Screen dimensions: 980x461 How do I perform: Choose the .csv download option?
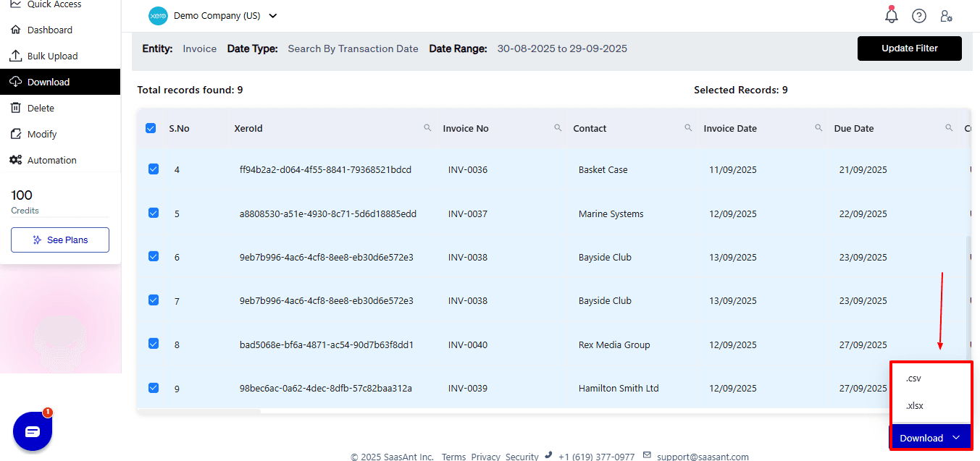[x=913, y=378]
